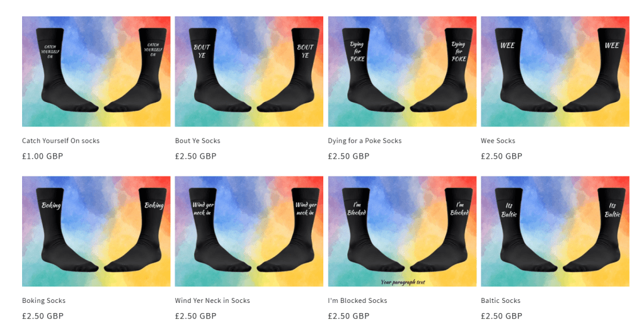The height and width of the screenshot is (325, 644).
Task: Click the Wind Yer Neck in Socks title
Action: pyautogui.click(x=212, y=301)
